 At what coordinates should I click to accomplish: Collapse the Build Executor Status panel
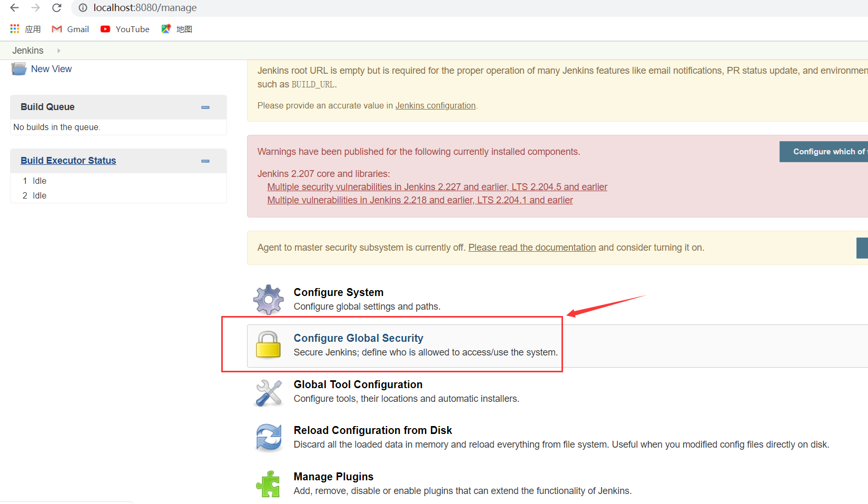click(x=205, y=161)
